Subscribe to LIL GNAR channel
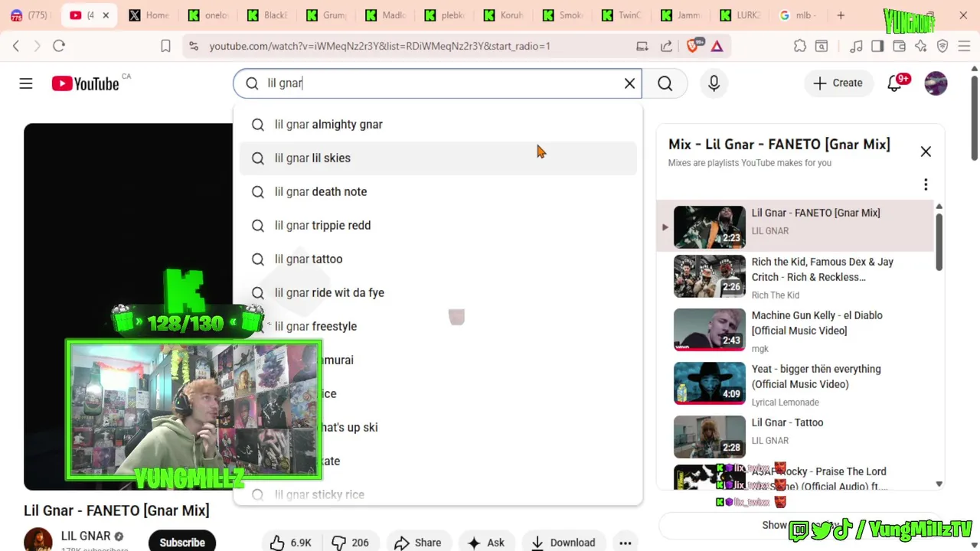 click(x=182, y=542)
